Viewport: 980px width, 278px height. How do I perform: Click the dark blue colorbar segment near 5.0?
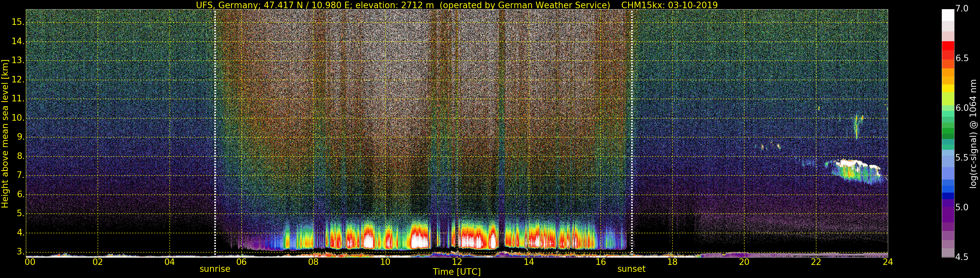pos(948,196)
